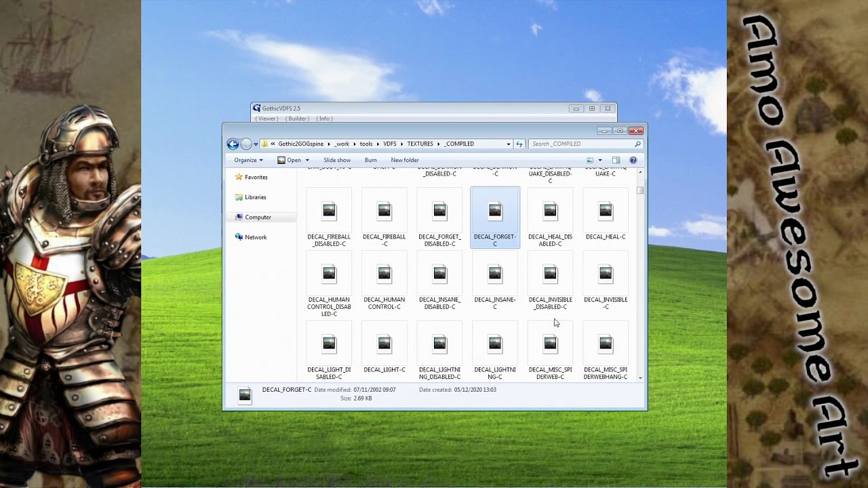Screen dimensions: 868x488
Task: Click the file thumbnail in the details pane
Action: point(245,394)
